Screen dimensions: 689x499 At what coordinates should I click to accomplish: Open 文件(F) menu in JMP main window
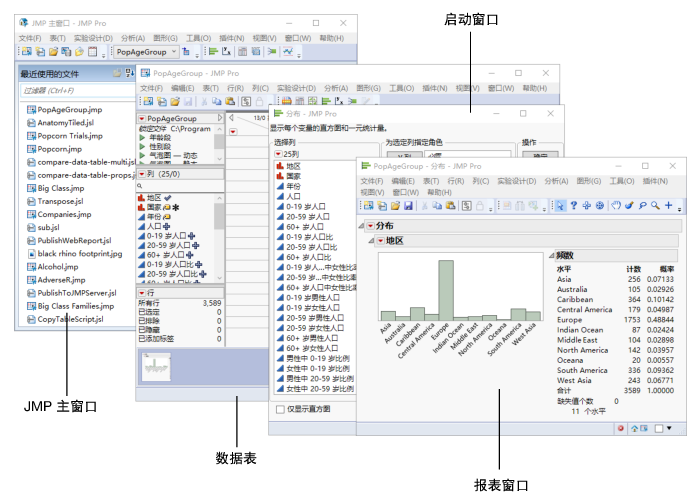[30, 38]
